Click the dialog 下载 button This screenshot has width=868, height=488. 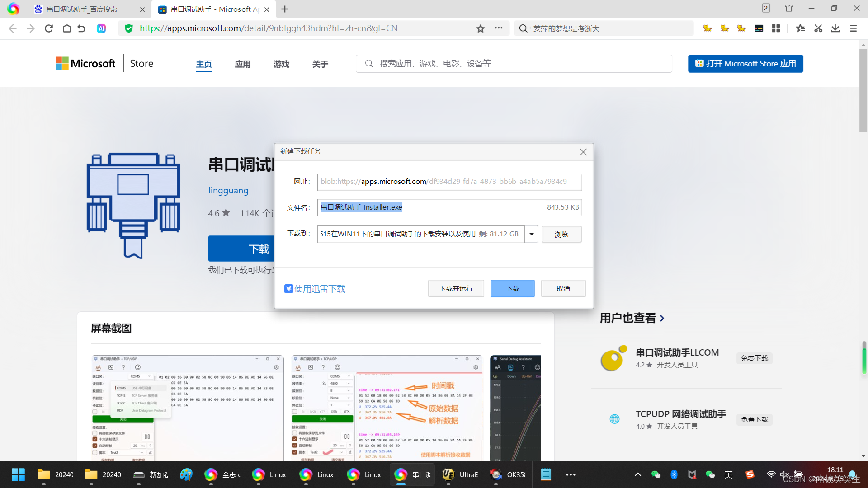pyautogui.click(x=512, y=288)
